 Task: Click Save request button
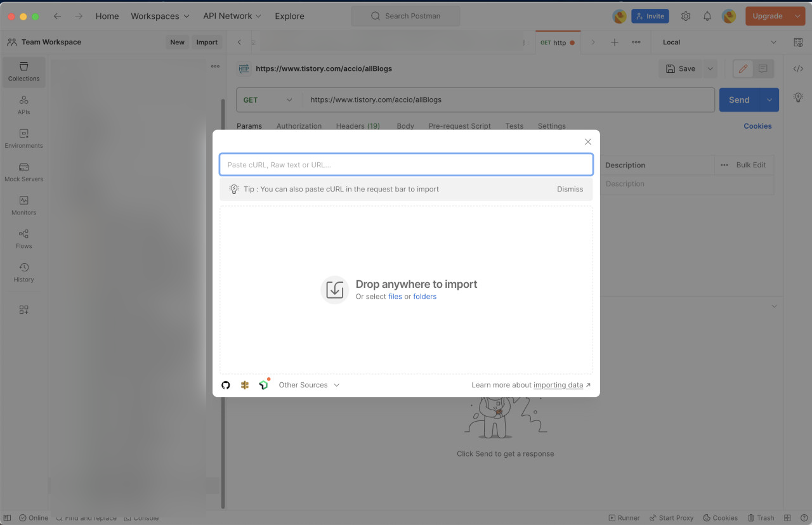tap(681, 68)
